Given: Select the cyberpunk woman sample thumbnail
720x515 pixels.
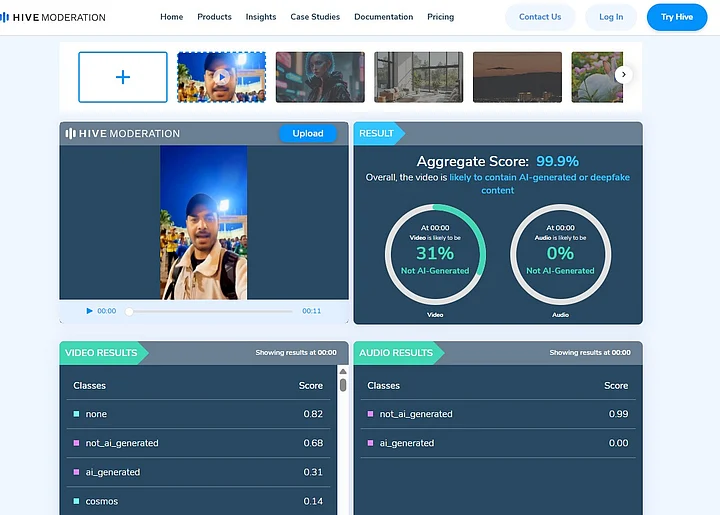Looking at the screenshot, I should pyautogui.click(x=320, y=77).
